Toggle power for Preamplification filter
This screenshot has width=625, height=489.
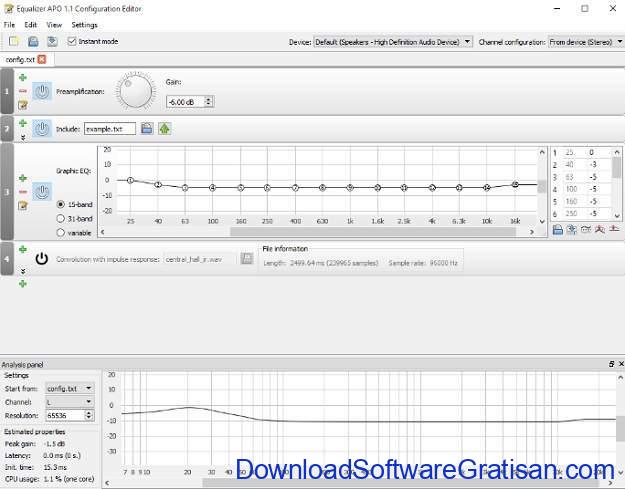pos(42,92)
